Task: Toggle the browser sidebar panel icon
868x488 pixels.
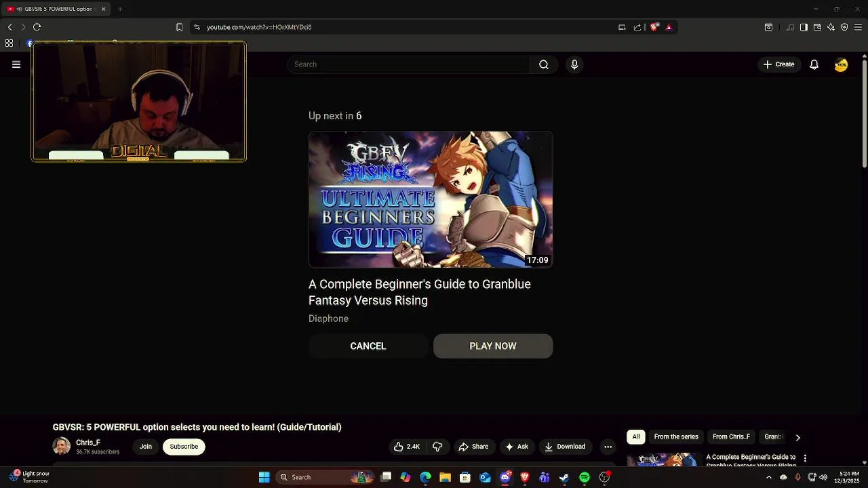Action: coord(804,27)
